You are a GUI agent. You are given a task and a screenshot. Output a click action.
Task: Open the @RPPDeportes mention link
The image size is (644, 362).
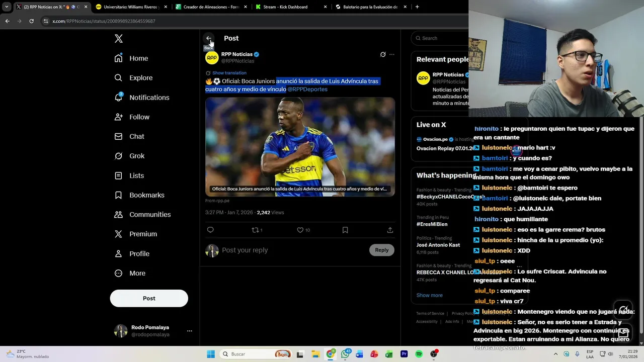[x=307, y=89]
